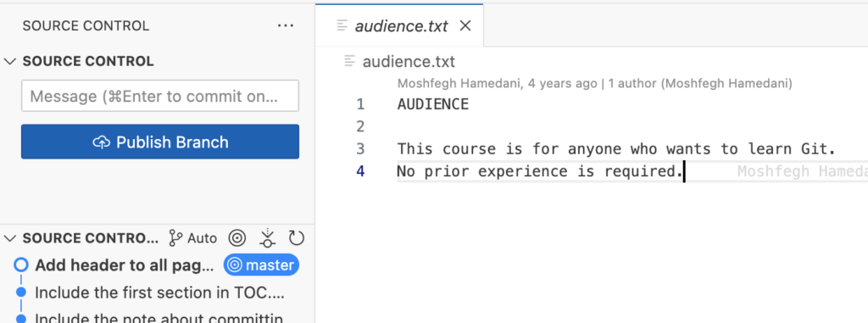Refresh the source control graph
The height and width of the screenshot is (323, 868).
[297, 238]
